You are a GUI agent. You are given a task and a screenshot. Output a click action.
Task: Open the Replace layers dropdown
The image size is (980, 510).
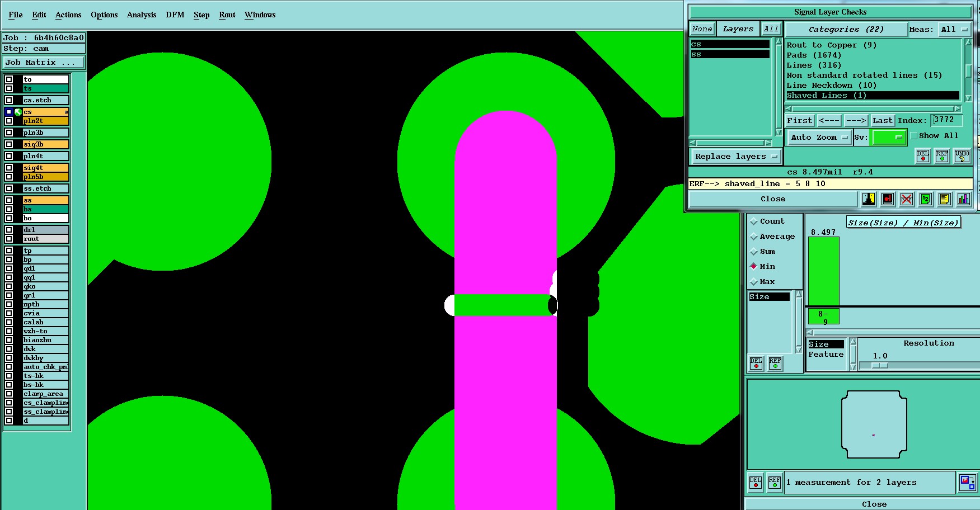tap(736, 157)
